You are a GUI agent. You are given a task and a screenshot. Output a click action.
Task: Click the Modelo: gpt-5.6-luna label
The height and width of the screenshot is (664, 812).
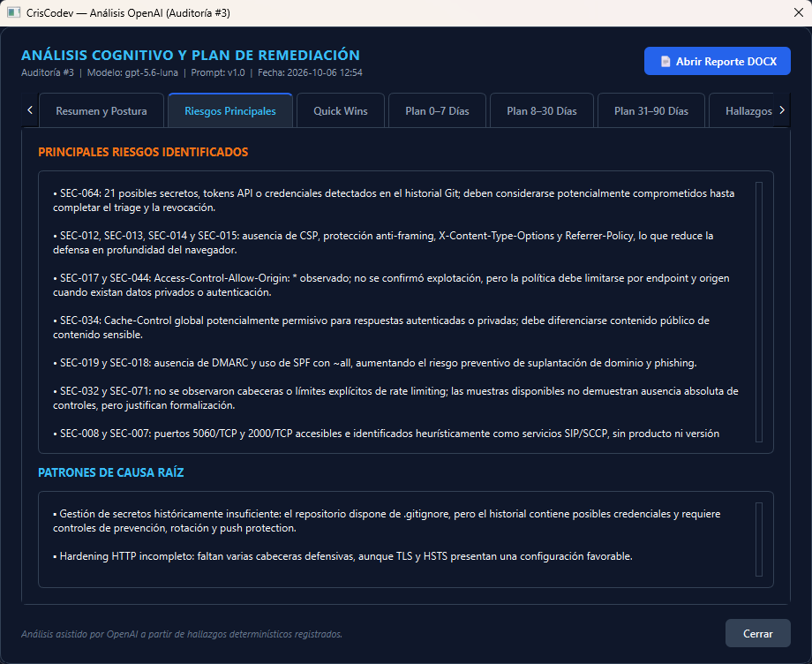(x=132, y=72)
